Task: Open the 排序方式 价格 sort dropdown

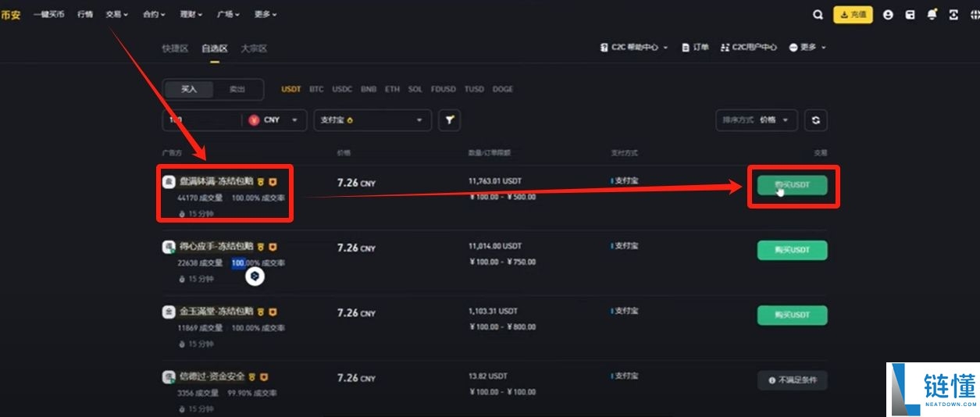Action: pyautogui.click(x=756, y=120)
